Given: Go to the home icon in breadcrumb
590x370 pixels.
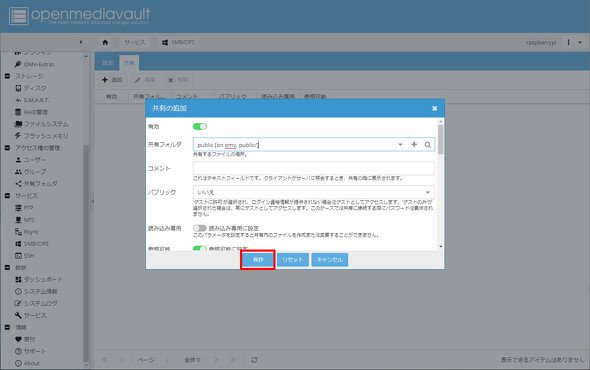Looking at the screenshot, I should (105, 42).
